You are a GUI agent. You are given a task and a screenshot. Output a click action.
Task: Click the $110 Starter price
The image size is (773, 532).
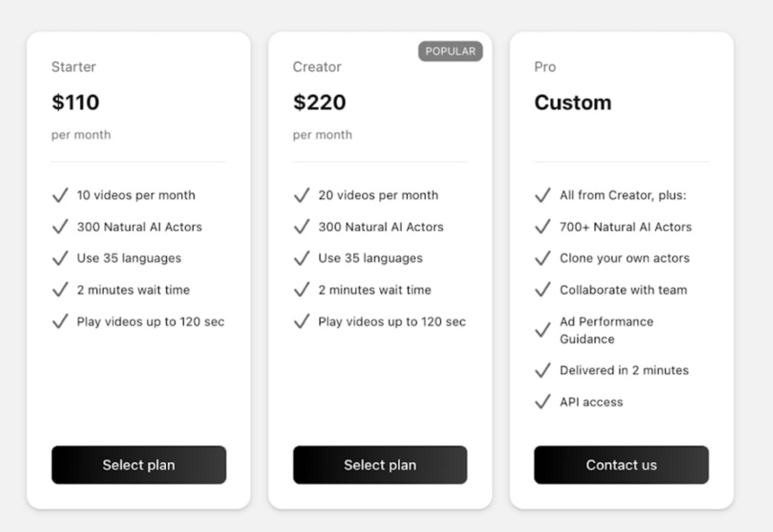tap(75, 102)
